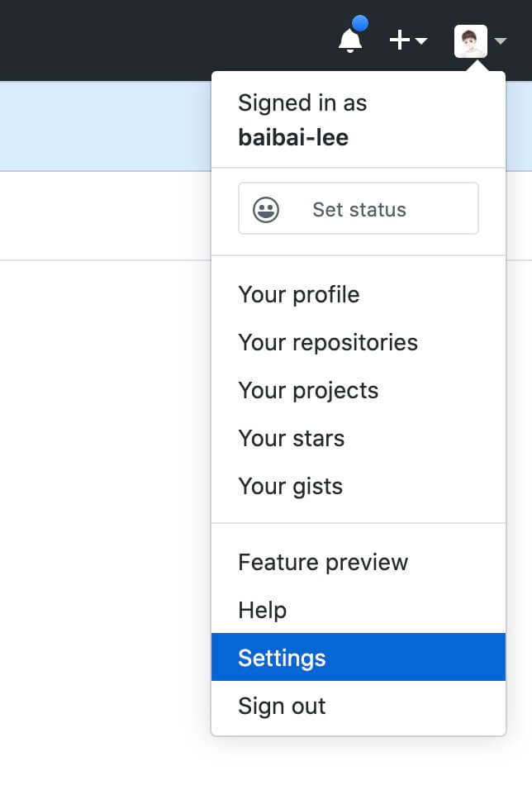This screenshot has height=785, width=532.
Task: Click the plus create-new icon
Action: 400,40
